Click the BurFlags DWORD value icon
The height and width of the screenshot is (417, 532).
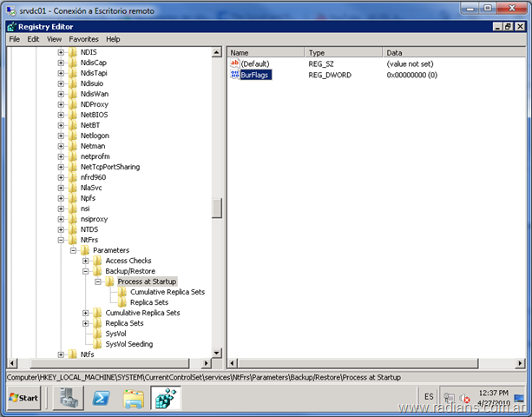[234, 76]
